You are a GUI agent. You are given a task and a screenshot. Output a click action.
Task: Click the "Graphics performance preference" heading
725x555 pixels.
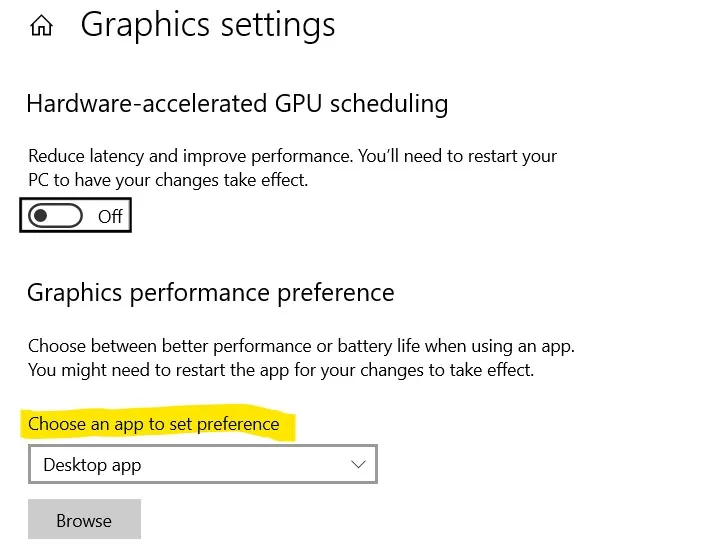coord(210,293)
